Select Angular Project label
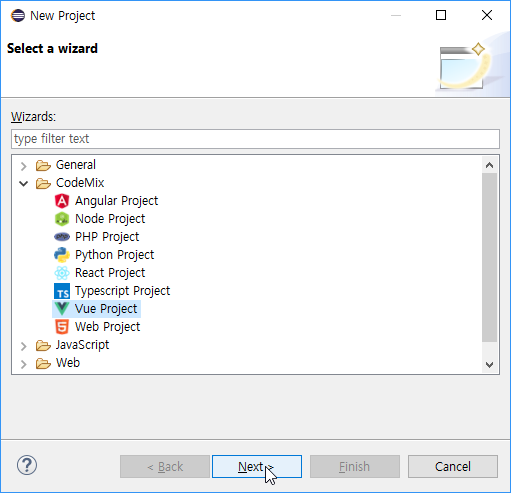511x493 pixels. (116, 201)
